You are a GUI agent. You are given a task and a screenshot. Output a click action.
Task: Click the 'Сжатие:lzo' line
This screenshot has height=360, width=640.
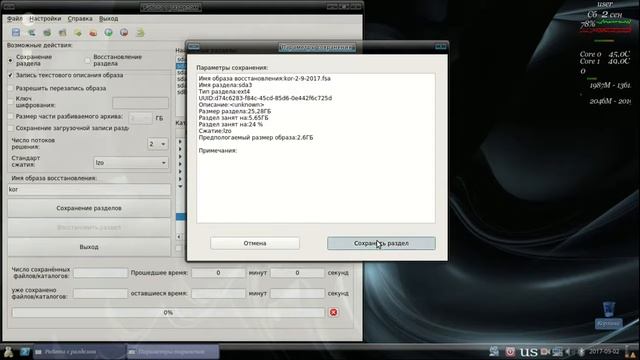click(x=215, y=131)
